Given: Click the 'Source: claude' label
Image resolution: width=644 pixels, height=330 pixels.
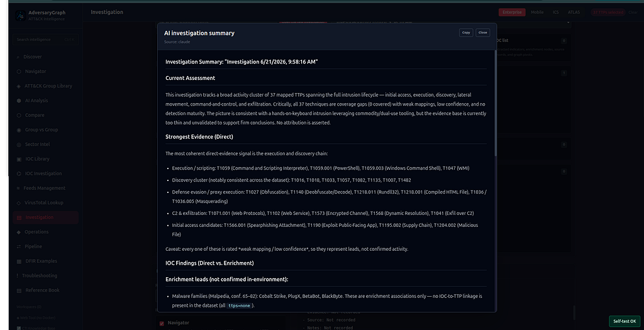Looking at the screenshot, I should (177, 42).
